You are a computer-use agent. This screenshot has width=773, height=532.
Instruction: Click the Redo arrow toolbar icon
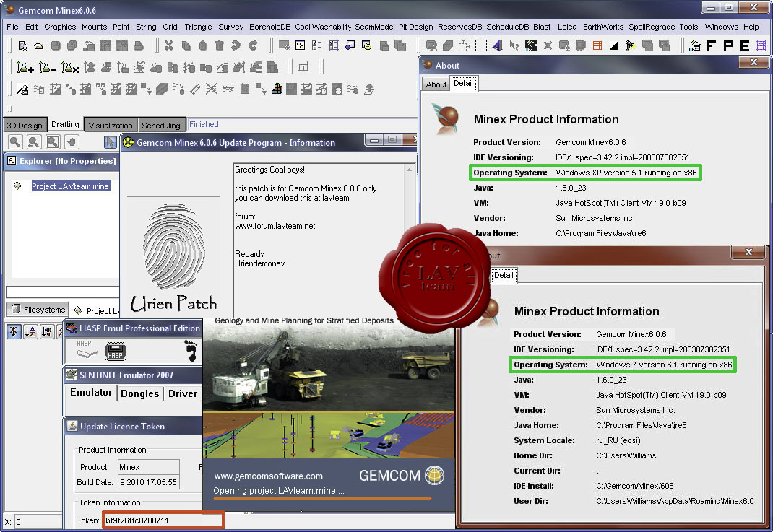pyautogui.click(x=253, y=45)
